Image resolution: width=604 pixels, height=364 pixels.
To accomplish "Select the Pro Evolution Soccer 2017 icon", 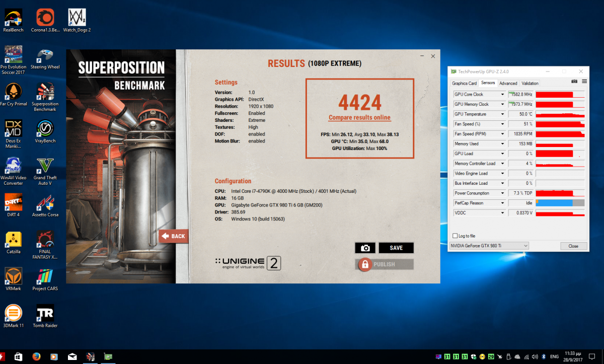I will [13, 60].
